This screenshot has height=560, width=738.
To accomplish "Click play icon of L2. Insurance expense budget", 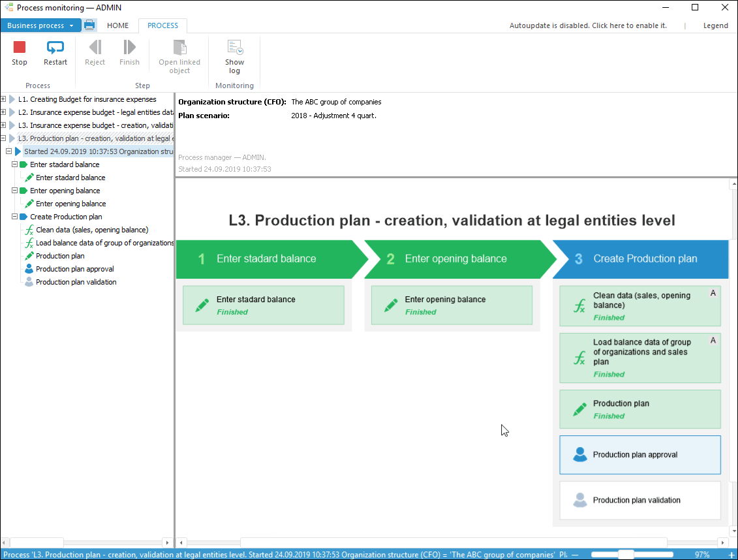I will point(12,112).
